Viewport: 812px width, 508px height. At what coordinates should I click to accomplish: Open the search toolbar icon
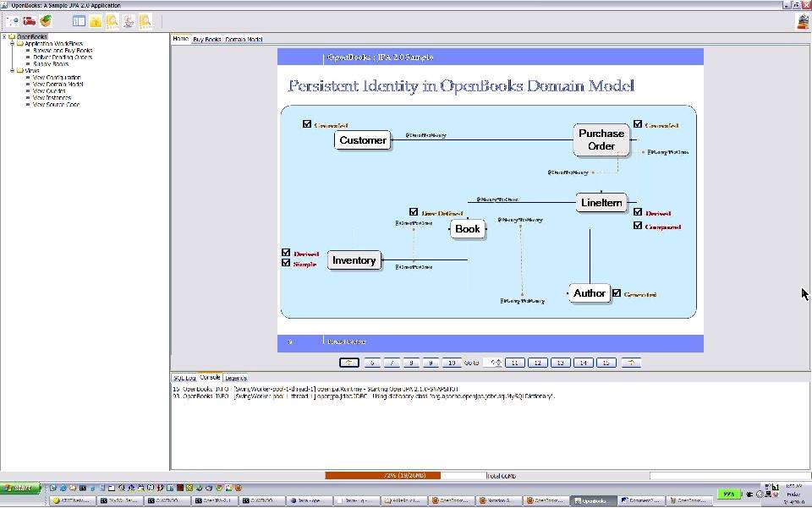111,22
